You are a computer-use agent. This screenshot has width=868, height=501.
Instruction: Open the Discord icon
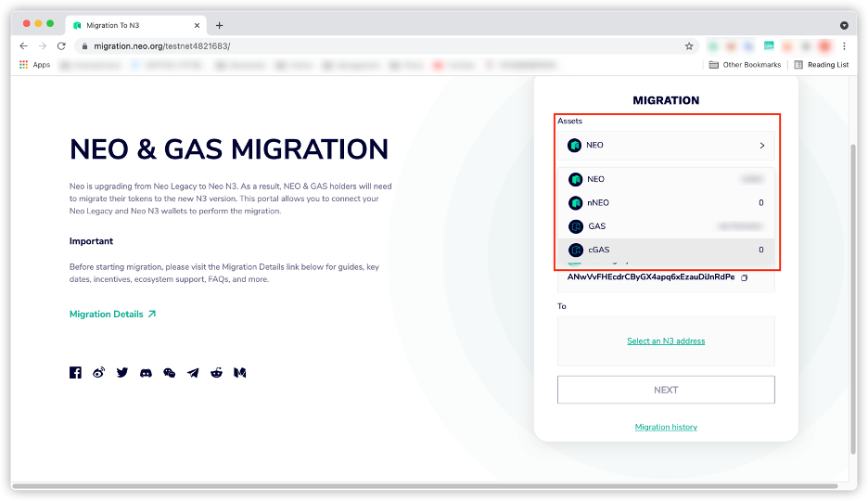[146, 372]
